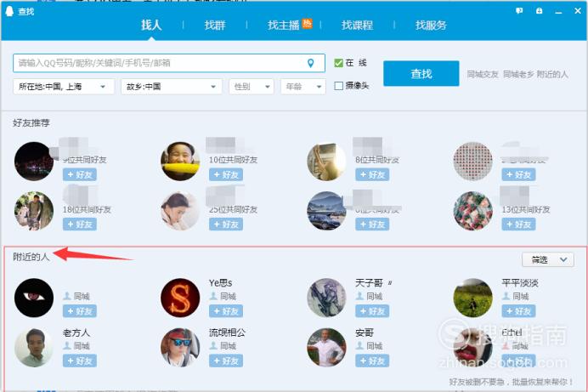Click the lock icon in title bar

coord(540,11)
